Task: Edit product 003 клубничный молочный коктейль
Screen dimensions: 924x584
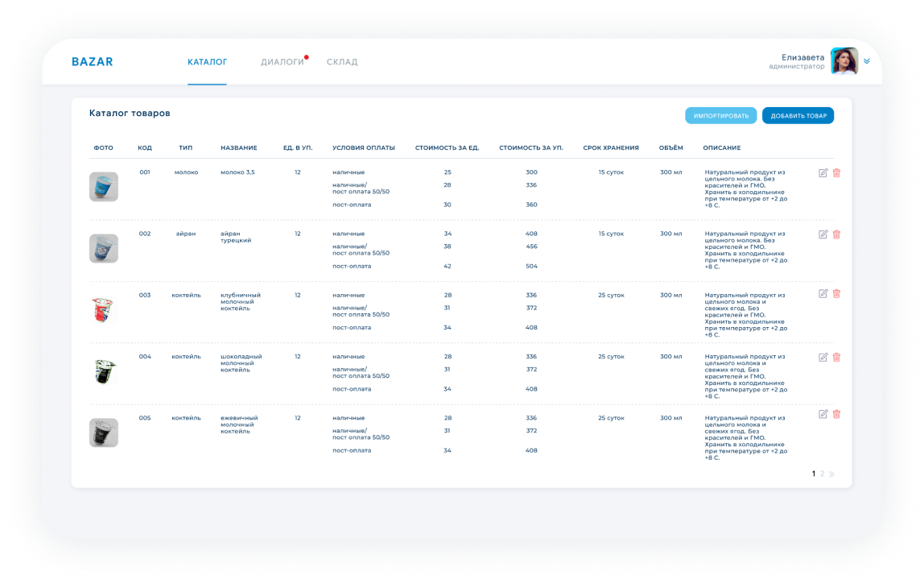Action: (x=823, y=293)
